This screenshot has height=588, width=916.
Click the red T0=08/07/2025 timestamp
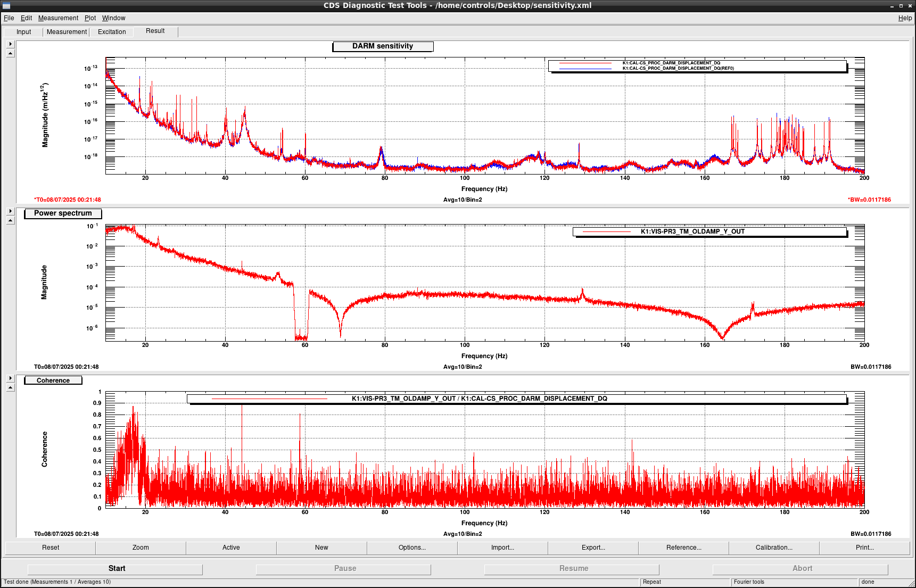[67, 200]
